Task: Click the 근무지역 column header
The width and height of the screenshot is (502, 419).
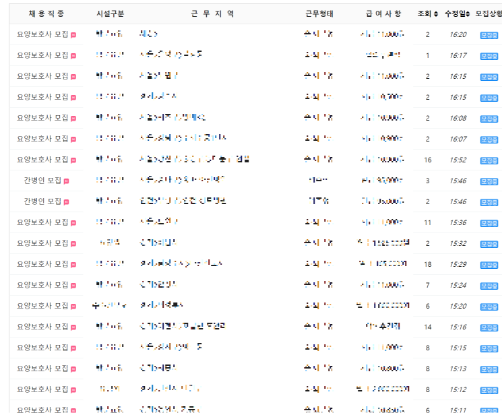Action: [x=212, y=14]
